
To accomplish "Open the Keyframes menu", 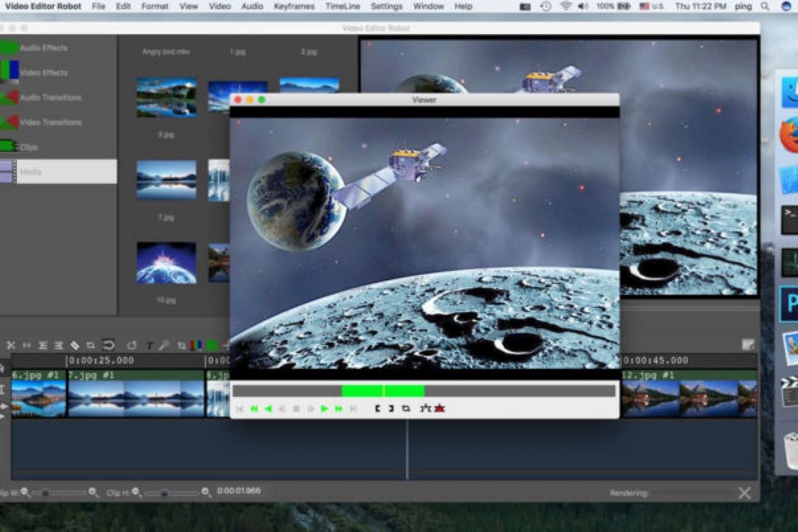I will coord(294,7).
